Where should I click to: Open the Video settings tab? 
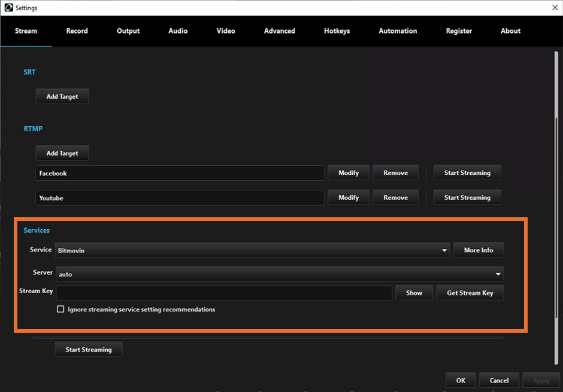click(x=225, y=31)
